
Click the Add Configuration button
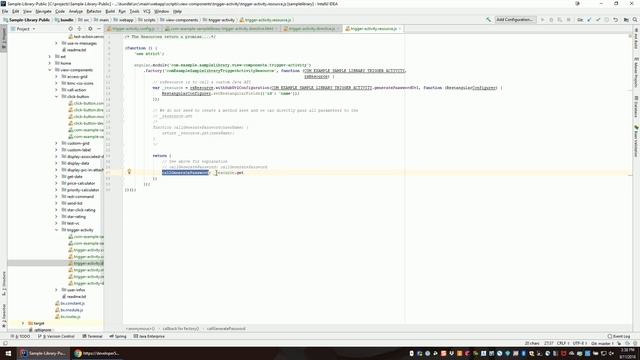click(515, 20)
